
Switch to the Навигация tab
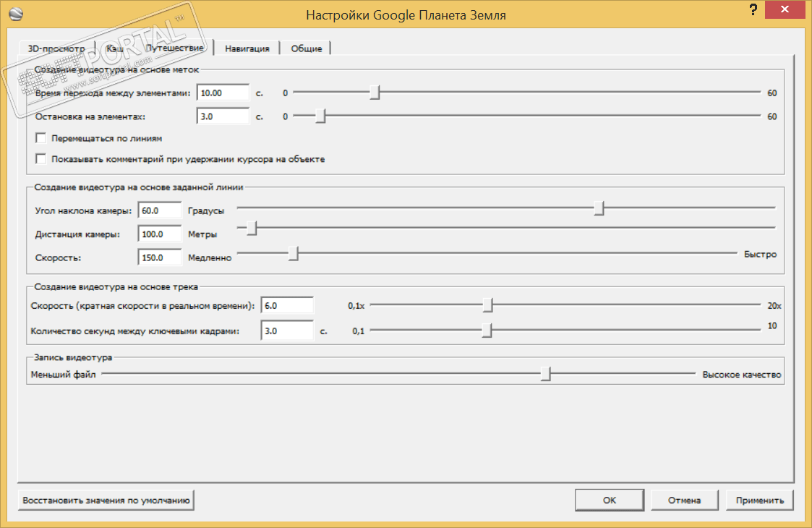[247, 48]
